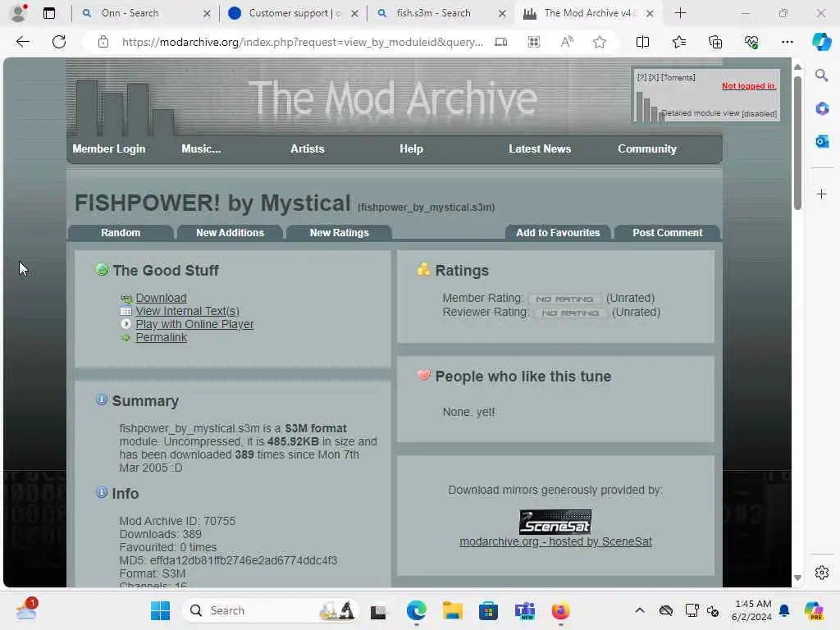
Task: Open Microsoft 365 sidebar icon
Action: (x=821, y=109)
